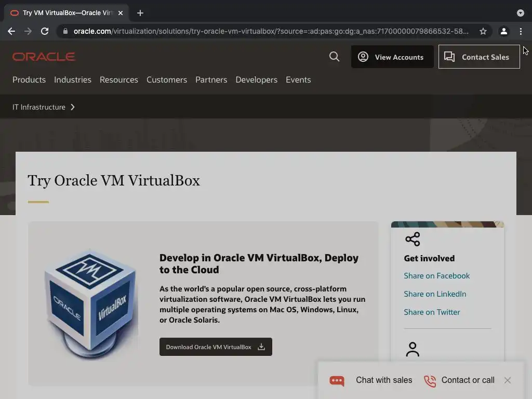532x399 pixels.
Task: Expand the chevron next to IT Infrastructure
Action: [73, 107]
